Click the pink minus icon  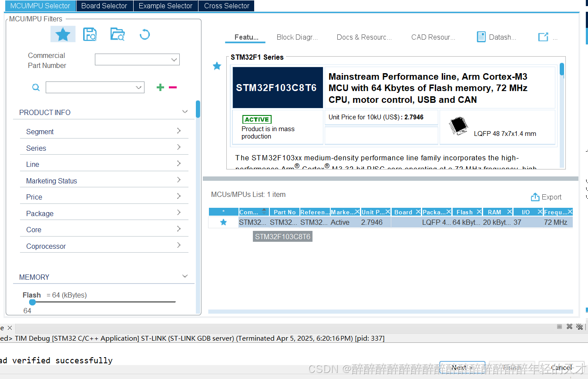click(x=173, y=87)
